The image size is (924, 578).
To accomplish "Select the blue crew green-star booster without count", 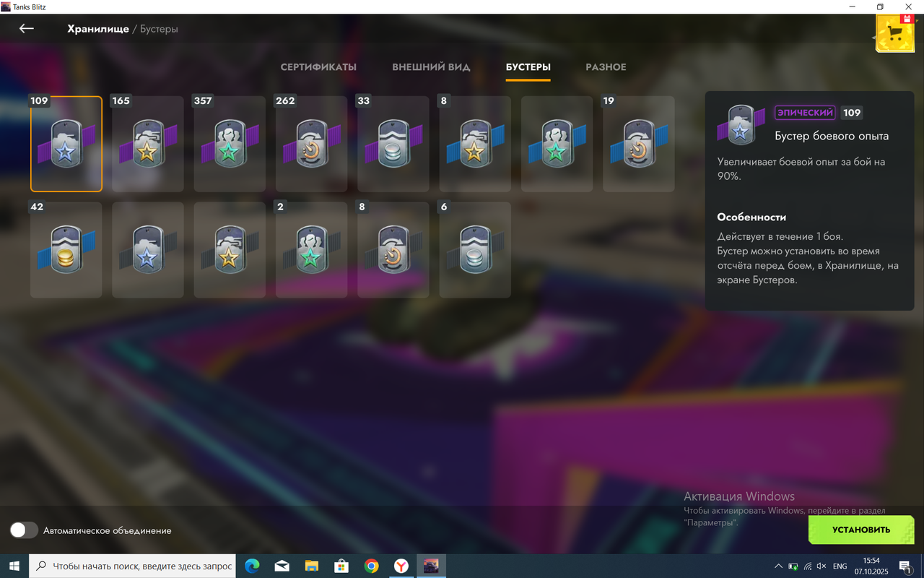I will (x=557, y=144).
